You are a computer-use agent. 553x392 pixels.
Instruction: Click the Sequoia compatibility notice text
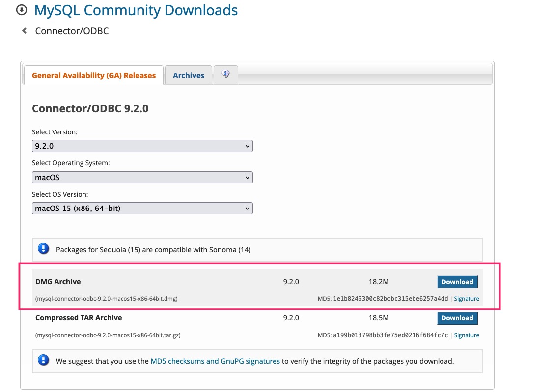point(153,250)
